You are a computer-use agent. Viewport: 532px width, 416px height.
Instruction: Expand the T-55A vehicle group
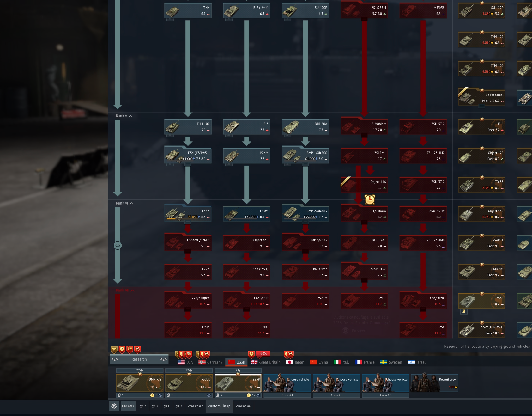(188, 223)
